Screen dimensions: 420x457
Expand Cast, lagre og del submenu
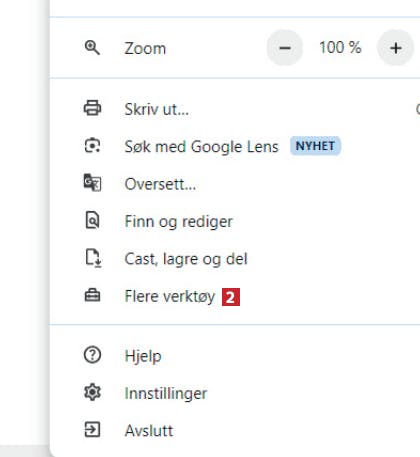[235, 259]
